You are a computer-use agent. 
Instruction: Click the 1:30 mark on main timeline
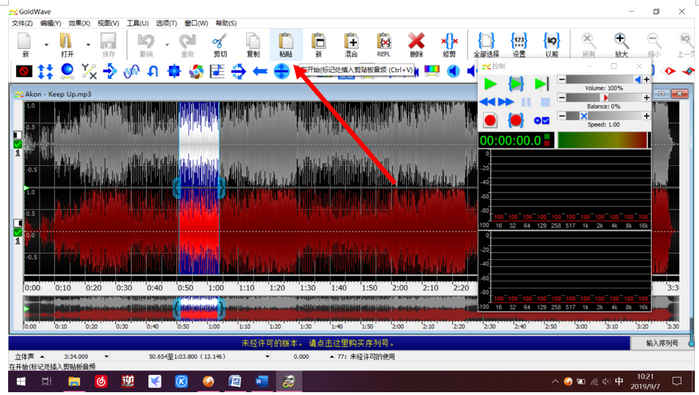click(x=308, y=288)
